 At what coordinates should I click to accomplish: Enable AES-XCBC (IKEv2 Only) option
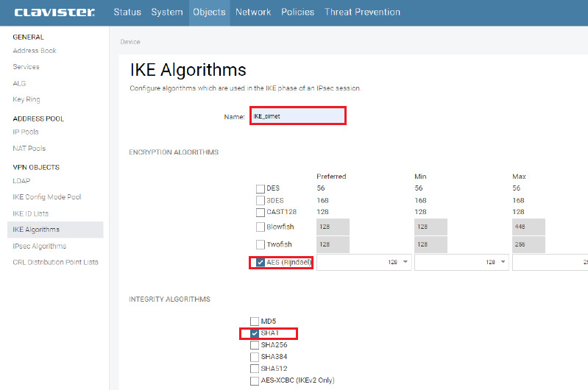(x=255, y=380)
